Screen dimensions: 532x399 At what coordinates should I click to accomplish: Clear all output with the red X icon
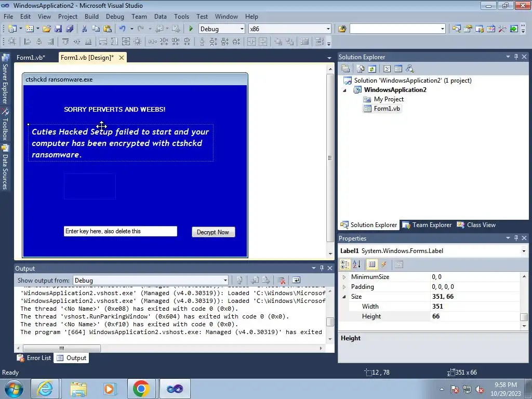(x=281, y=280)
